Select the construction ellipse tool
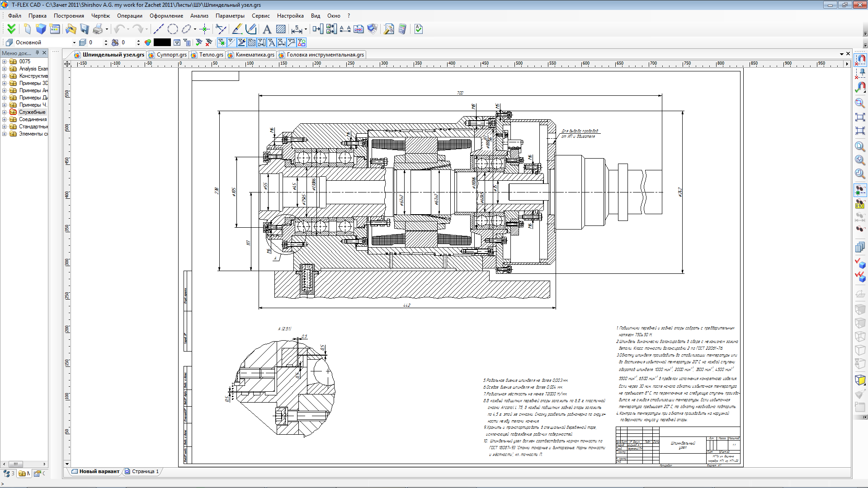 (186, 29)
